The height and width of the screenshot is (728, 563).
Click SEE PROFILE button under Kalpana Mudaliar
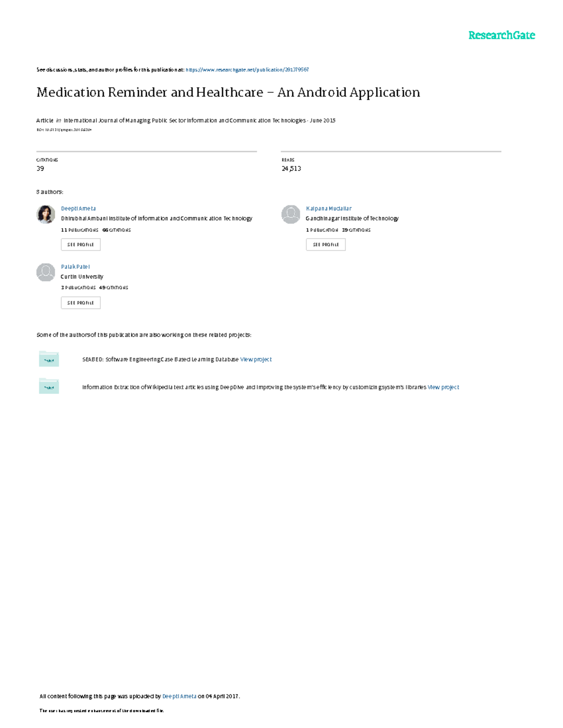pos(326,245)
